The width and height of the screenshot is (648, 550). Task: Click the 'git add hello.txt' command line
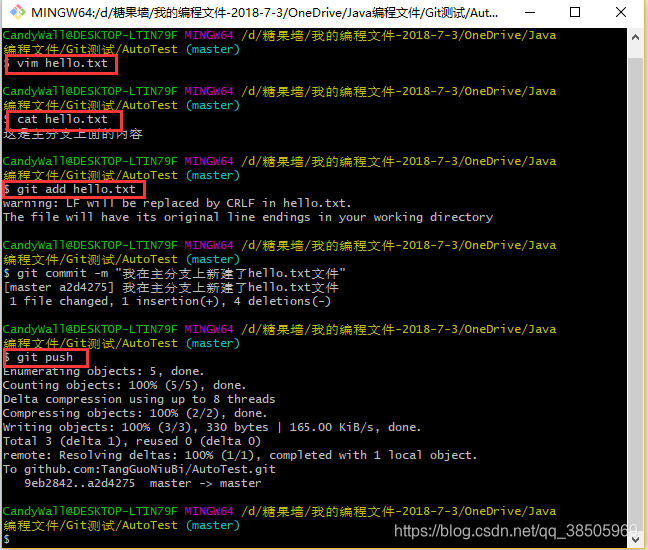click(69, 190)
